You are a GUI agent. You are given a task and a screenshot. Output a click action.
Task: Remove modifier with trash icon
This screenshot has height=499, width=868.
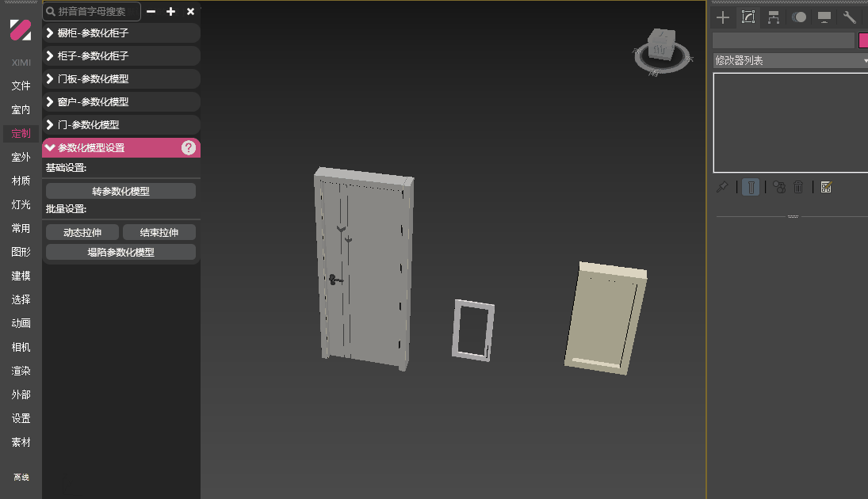[798, 187]
